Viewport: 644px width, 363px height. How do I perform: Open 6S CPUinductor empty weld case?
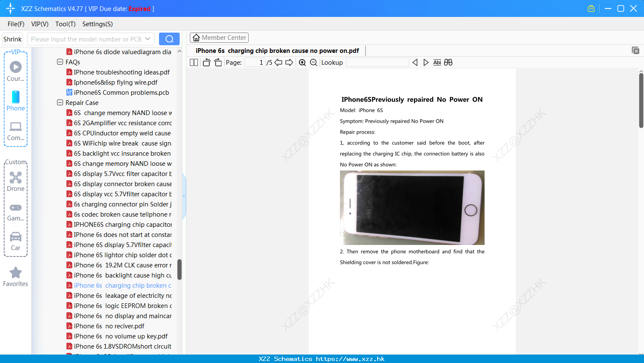pyautogui.click(x=119, y=133)
